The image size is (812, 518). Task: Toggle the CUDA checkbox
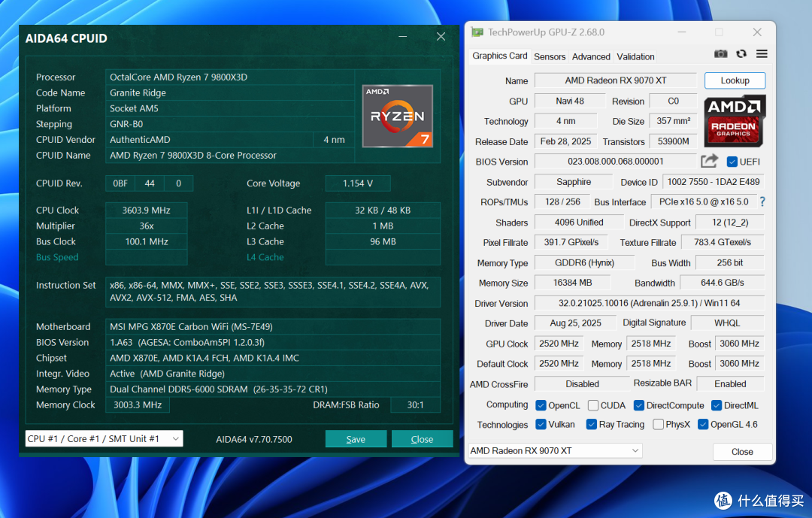[593, 405]
